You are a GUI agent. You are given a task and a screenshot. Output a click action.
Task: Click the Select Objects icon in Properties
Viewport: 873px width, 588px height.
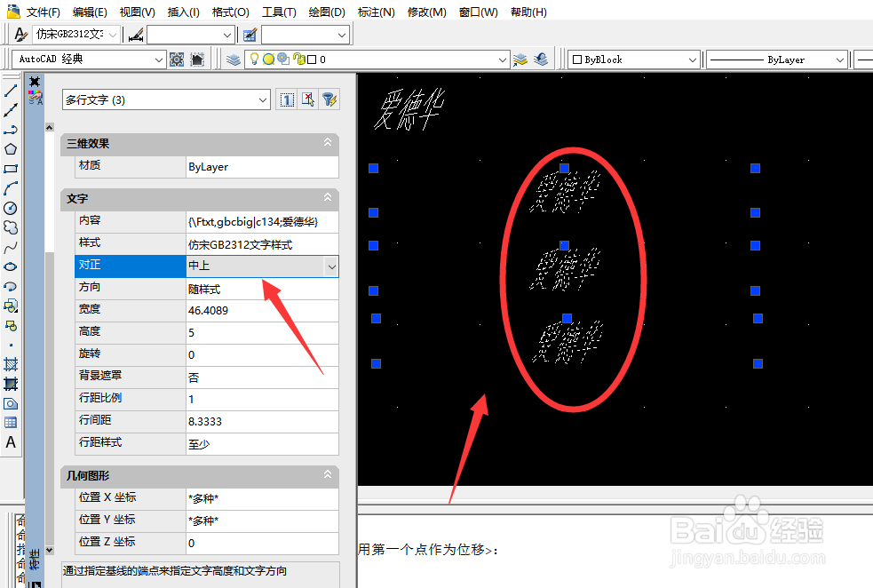308,99
